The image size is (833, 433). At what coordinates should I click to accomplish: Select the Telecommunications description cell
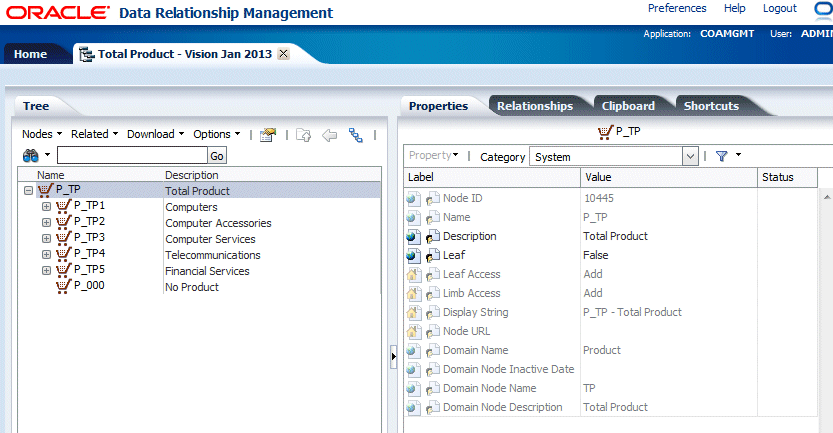(213, 255)
